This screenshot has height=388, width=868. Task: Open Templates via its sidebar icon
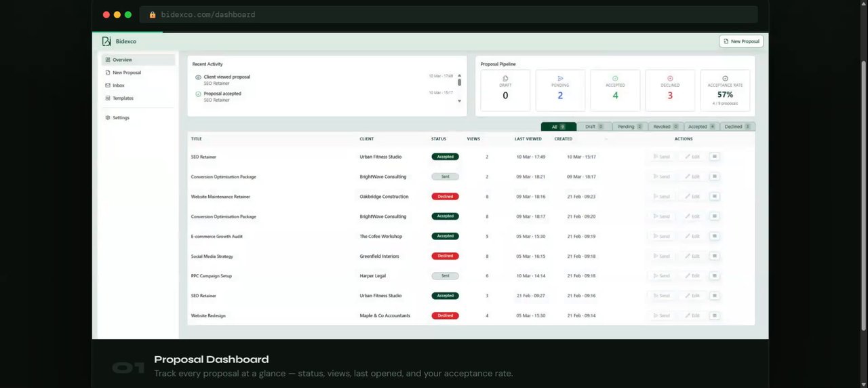(x=108, y=98)
